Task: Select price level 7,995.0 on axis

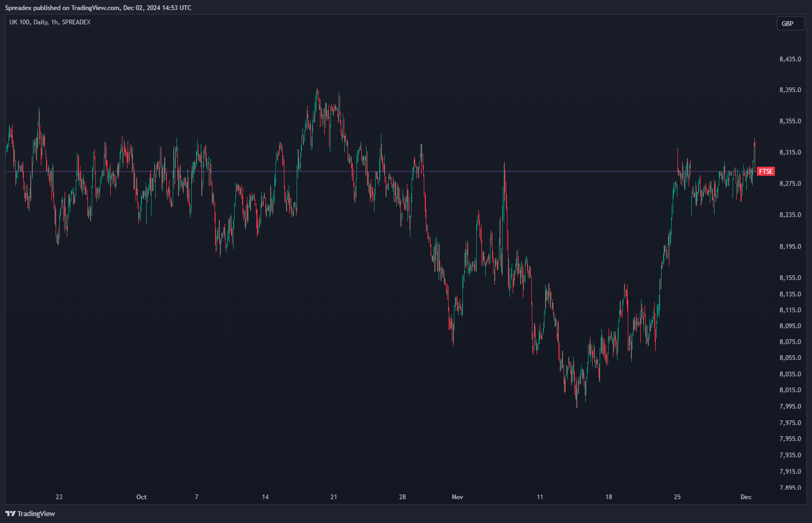Action: point(790,407)
